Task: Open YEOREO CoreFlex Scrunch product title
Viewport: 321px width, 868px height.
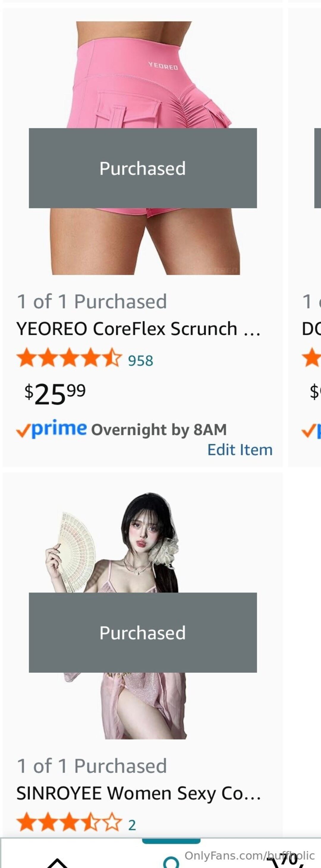Action: point(138,328)
